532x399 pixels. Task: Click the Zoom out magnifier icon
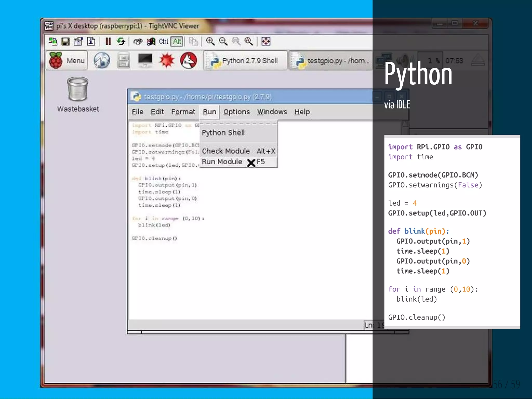click(223, 41)
